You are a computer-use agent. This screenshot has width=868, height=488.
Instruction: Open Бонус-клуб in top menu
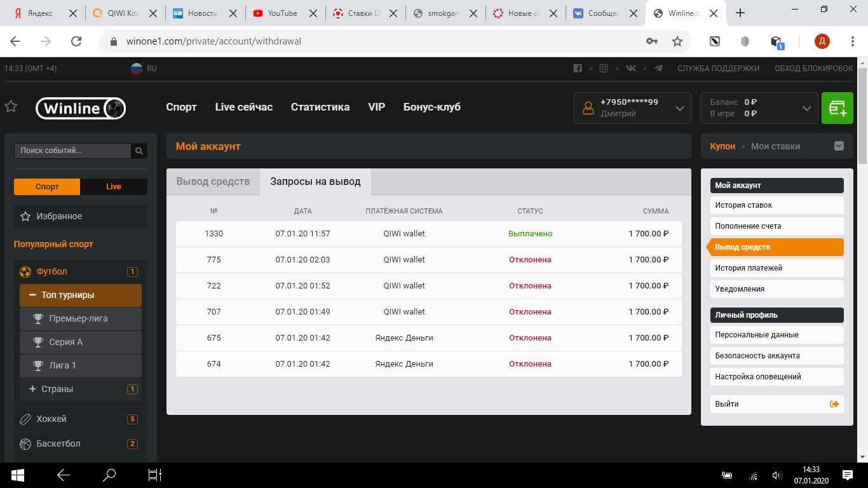tap(432, 107)
